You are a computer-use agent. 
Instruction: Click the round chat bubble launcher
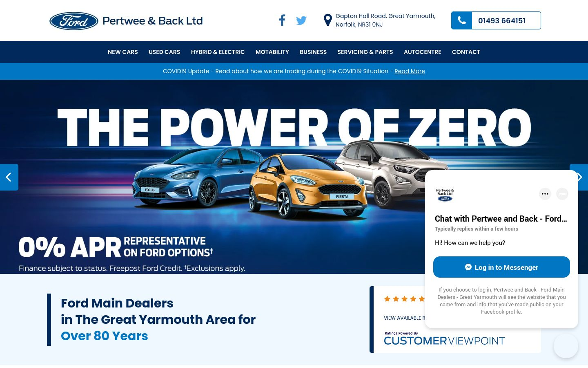click(566, 346)
